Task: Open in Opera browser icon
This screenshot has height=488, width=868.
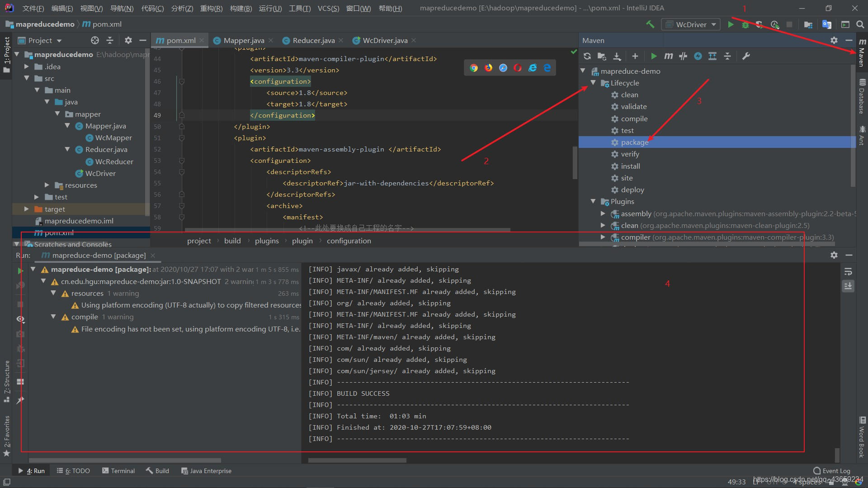Action: [x=518, y=68]
